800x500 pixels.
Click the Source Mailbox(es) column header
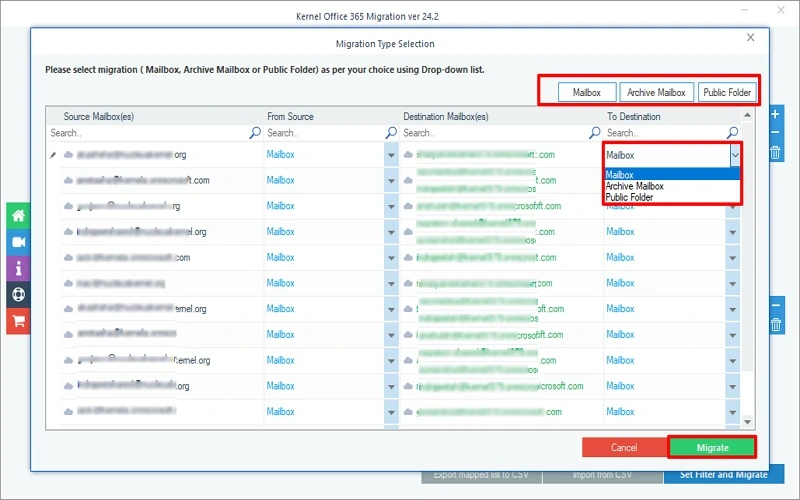[98, 116]
